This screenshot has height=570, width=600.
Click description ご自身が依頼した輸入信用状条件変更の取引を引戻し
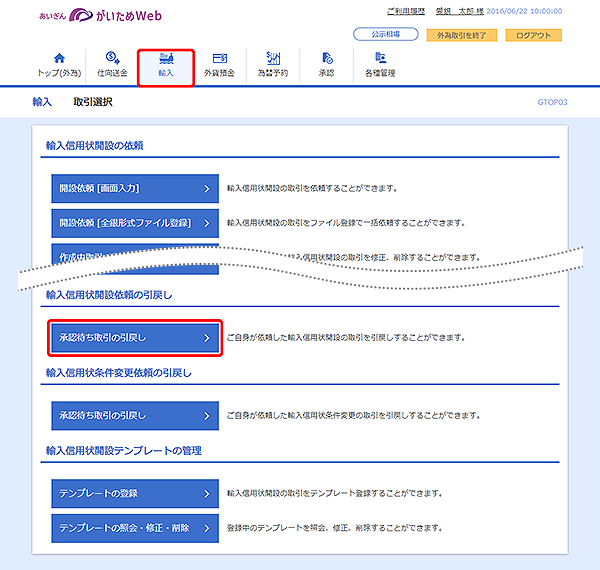point(354,416)
